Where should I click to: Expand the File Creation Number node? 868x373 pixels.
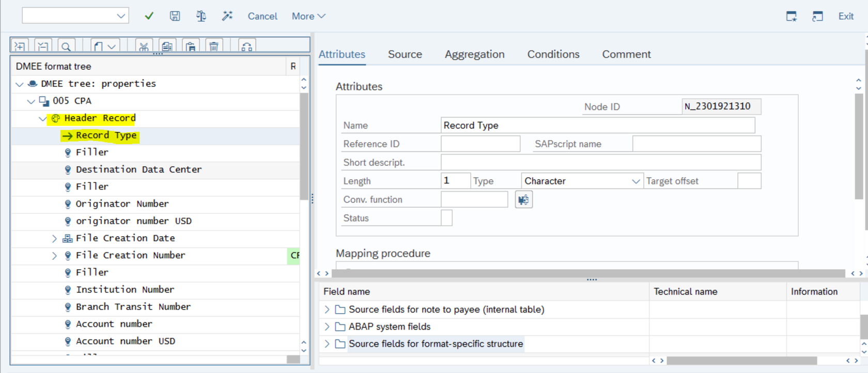click(x=54, y=255)
